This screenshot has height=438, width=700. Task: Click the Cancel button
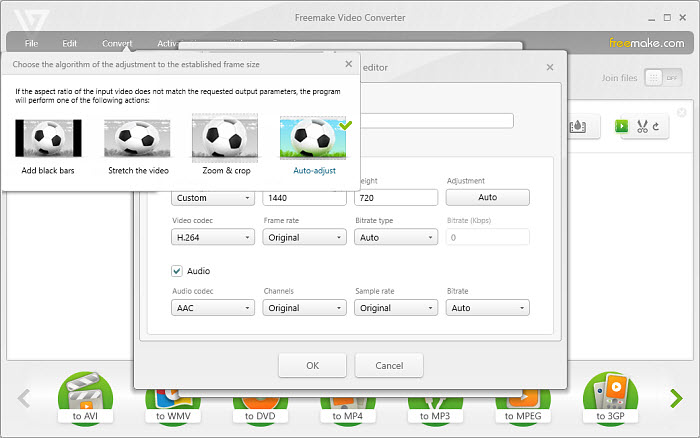389,365
